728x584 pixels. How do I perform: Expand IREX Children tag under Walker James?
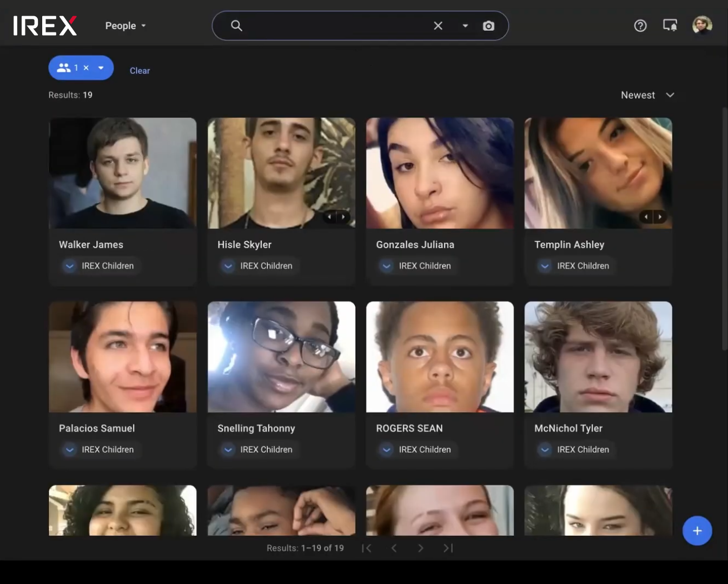pos(70,266)
